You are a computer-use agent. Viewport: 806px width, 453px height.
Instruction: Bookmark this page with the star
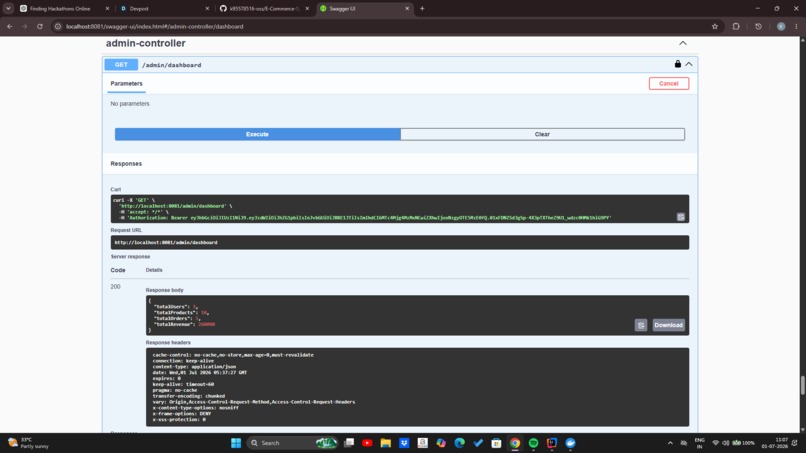[x=715, y=26]
